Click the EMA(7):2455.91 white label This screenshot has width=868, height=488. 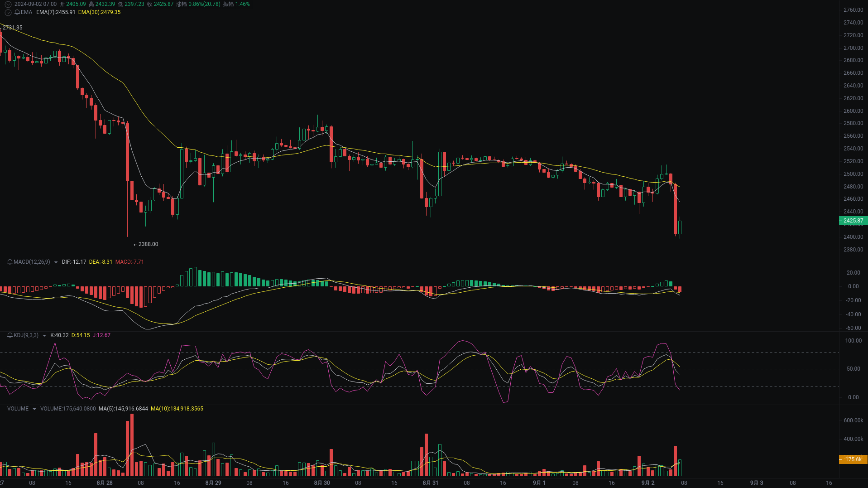(x=57, y=13)
